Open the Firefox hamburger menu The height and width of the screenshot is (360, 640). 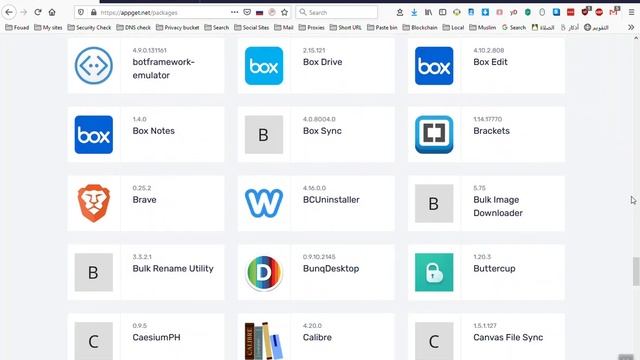click(x=631, y=12)
